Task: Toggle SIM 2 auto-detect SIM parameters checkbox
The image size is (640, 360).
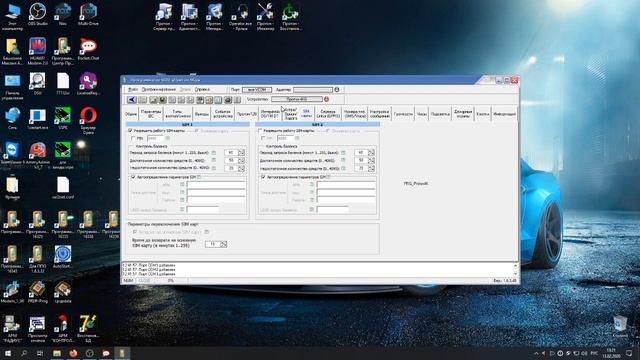Action: tap(263, 177)
